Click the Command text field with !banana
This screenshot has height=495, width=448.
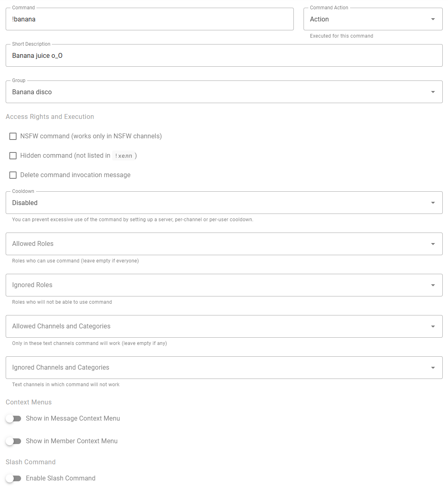click(x=149, y=19)
